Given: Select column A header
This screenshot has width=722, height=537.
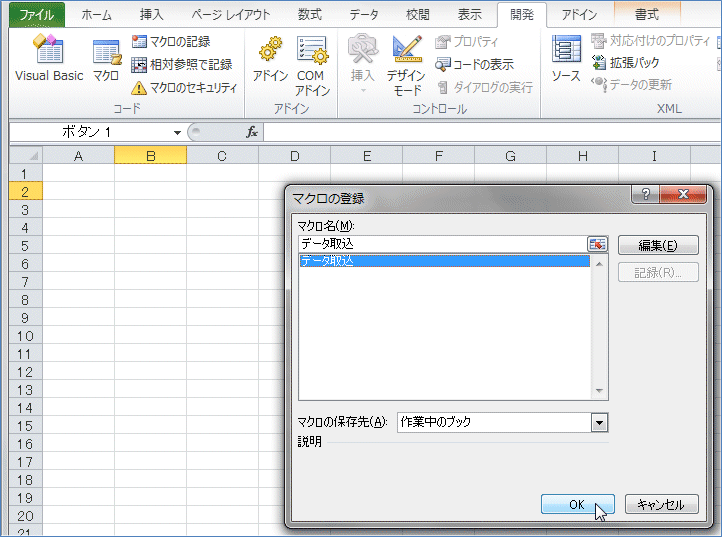Looking at the screenshot, I should (78, 156).
